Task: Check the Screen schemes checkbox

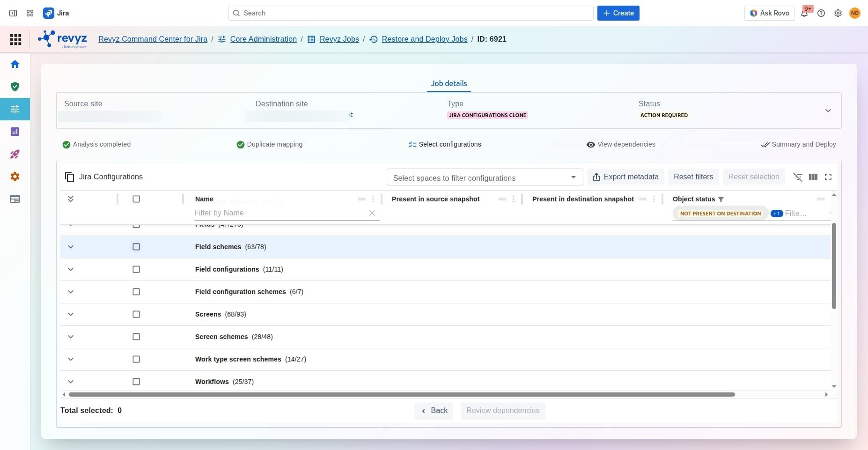Action: tap(136, 337)
